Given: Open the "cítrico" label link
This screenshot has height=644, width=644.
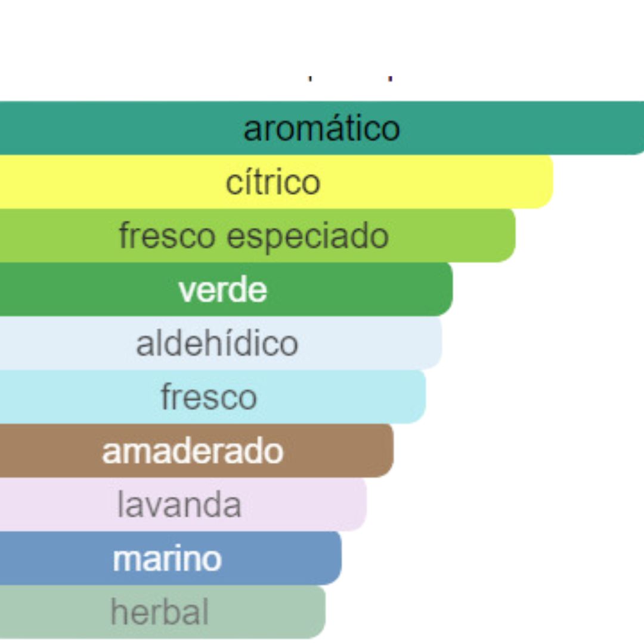Looking at the screenshot, I should (x=273, y=182).
